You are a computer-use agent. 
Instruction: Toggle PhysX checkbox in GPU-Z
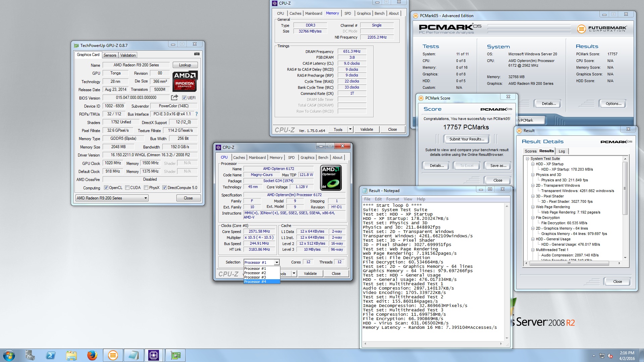coord(146,188)
